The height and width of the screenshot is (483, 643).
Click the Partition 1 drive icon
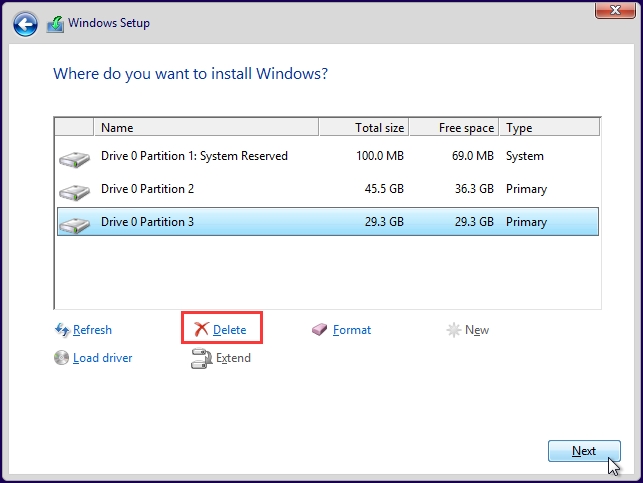pos(74,157)
